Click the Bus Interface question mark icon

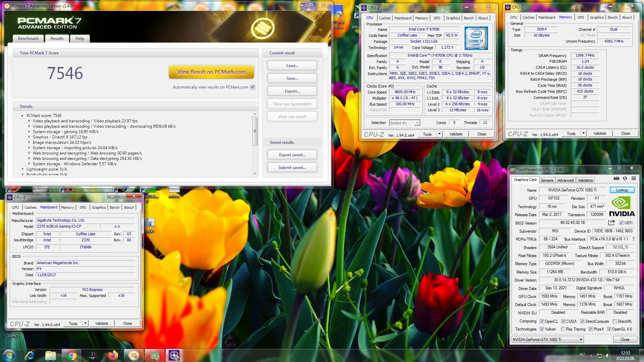tap(633, 239)
